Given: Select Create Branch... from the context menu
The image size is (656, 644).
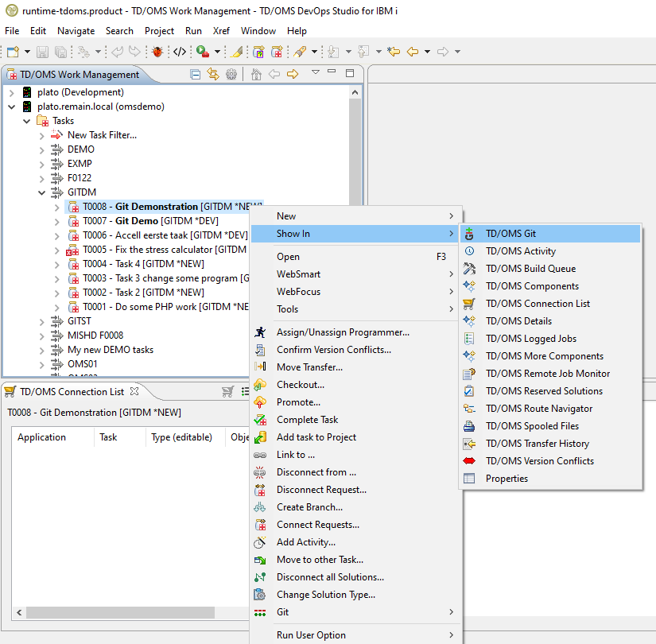Looking at the screenshot, I should click(309, 507).
